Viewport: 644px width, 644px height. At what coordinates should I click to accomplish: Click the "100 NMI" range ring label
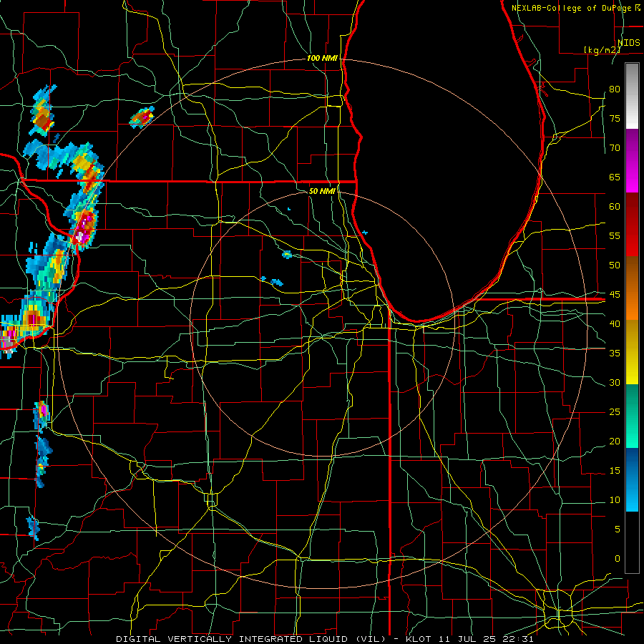click(x=322, y=59)
